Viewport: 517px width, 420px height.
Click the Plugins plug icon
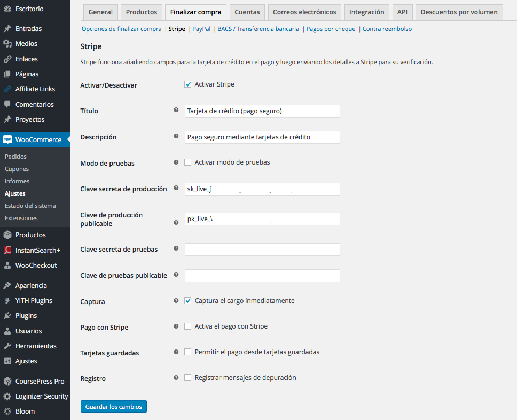[x=7, y=316]
